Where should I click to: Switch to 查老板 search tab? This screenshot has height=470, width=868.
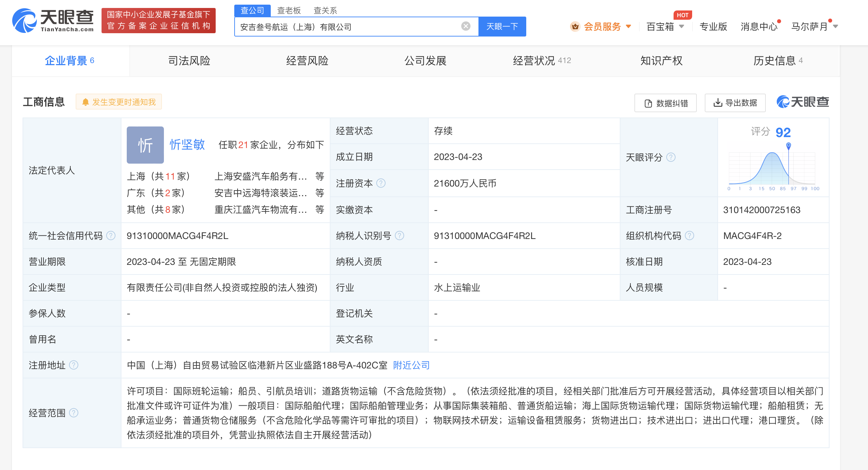click(289, 10)
